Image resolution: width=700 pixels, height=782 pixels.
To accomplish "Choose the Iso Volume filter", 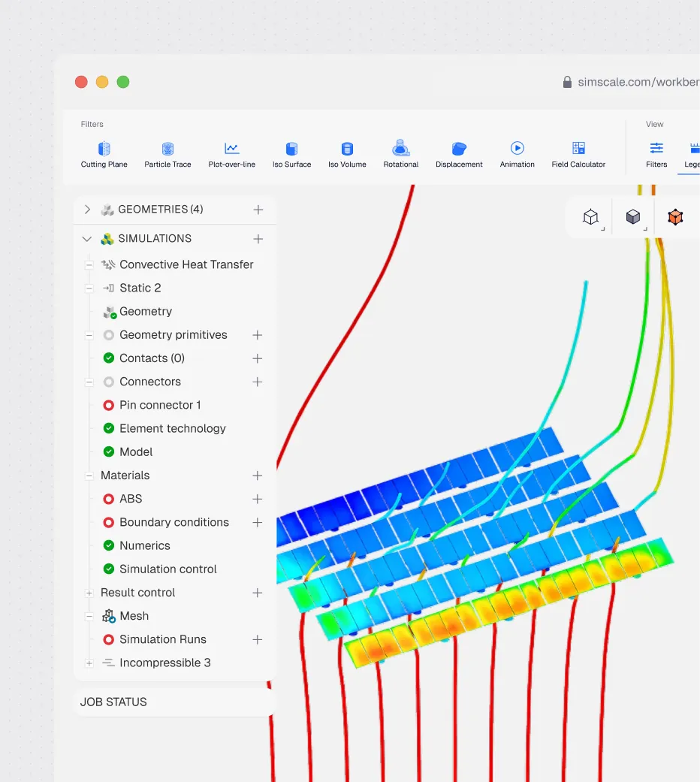I will tap(347, 155).
